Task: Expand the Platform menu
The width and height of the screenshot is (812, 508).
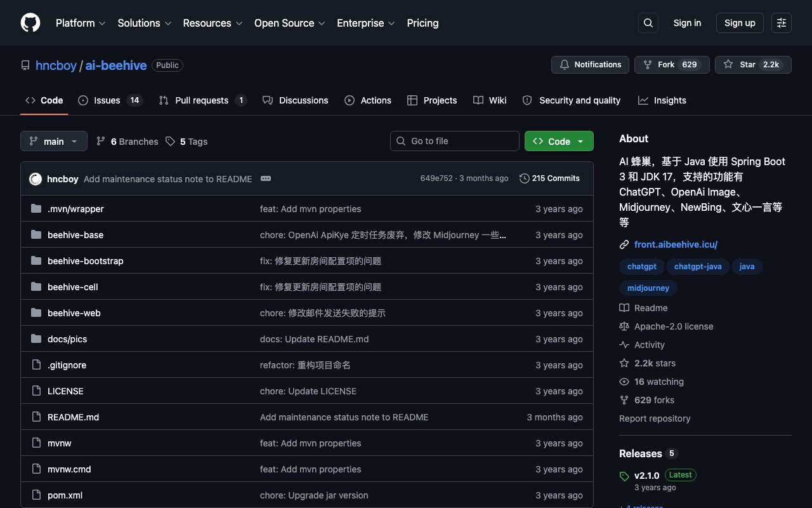Action: coord(81,23)
